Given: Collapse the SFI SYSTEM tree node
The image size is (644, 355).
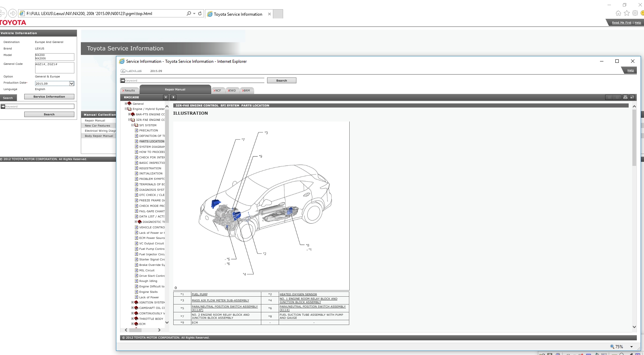Looking at the screenshot, I should tap(132, 125).
